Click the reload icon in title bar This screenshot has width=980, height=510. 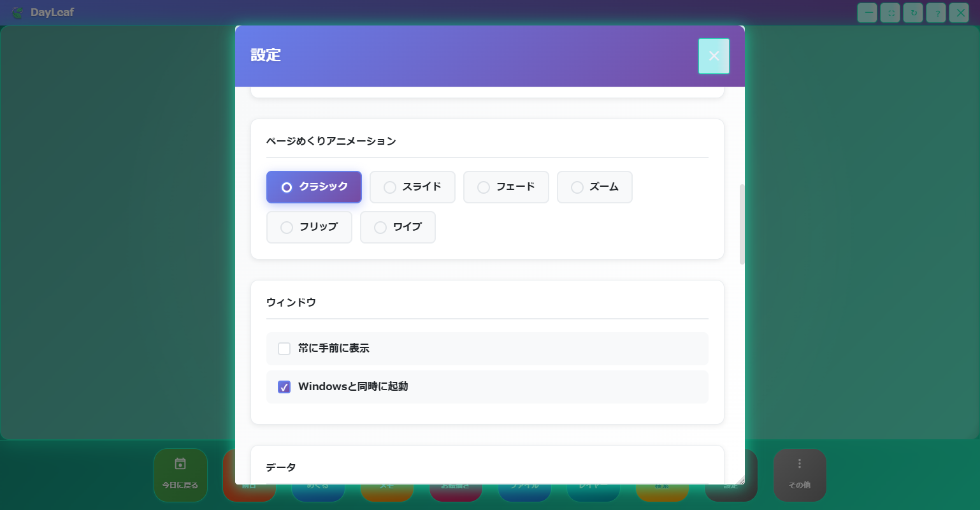click(x=913, y=13)
